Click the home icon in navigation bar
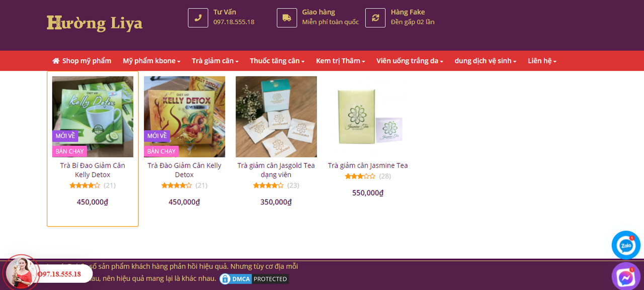The image size is (644, 290). [x=56, y=61]
